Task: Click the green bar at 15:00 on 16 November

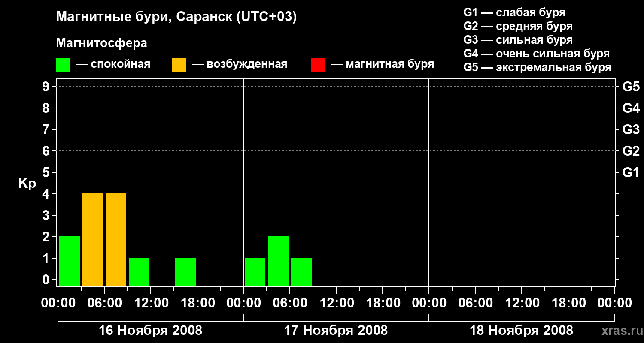Action: point(185,272)
